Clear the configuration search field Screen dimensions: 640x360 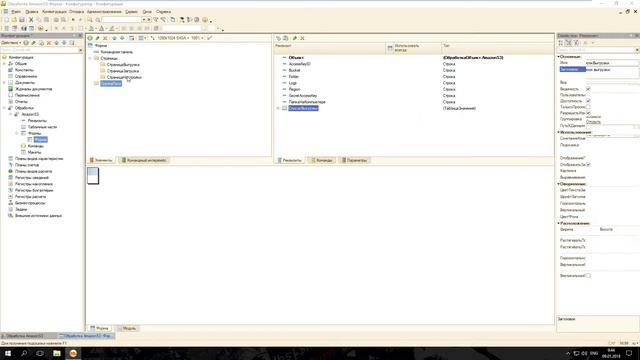click(x=80, y=50)
